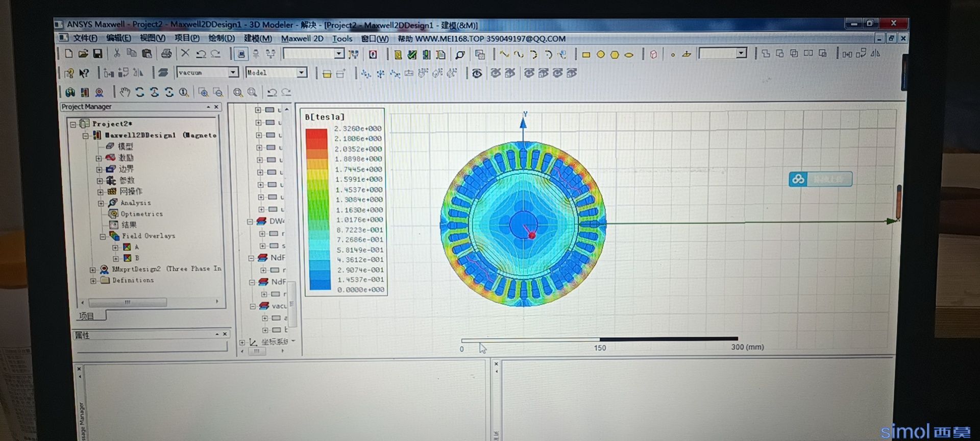The image size is (980, 441).
Task: Click the Fit All view icon
Action: 238,92
